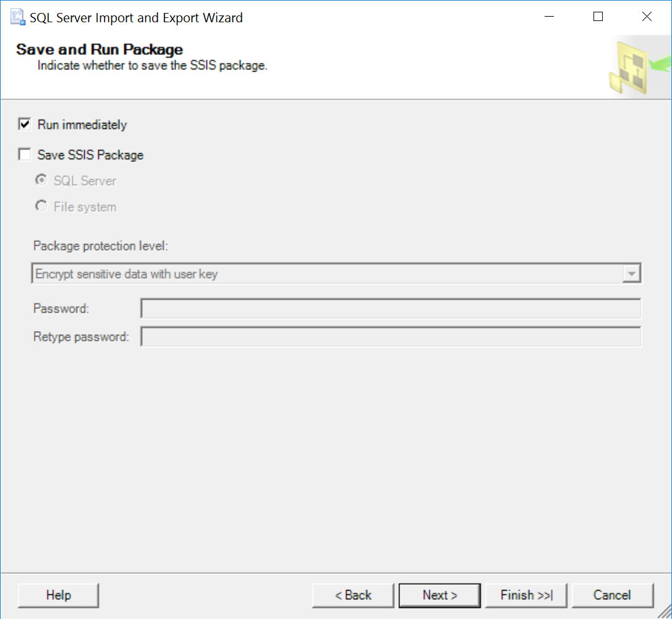Click the Password input field
The height and width of the screenshot is (619, 672).
pyautogui.click(x=391, y=308)
